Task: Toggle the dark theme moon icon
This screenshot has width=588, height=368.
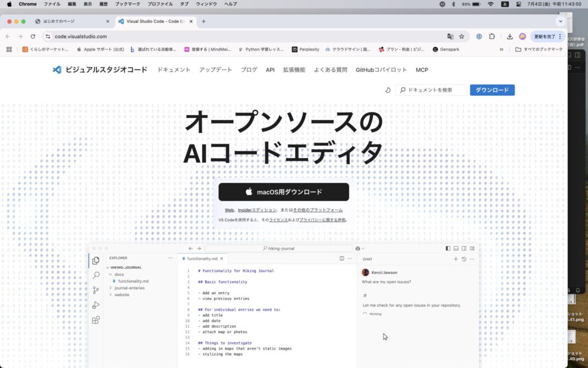Action: tap(388, 90)
